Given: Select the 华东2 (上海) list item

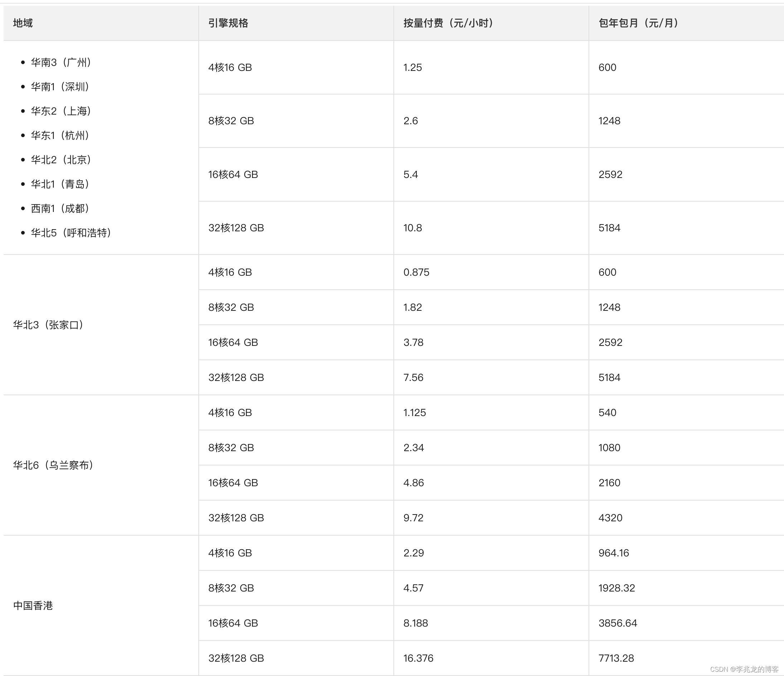Looking at the screenshot, I should point(61,111).
